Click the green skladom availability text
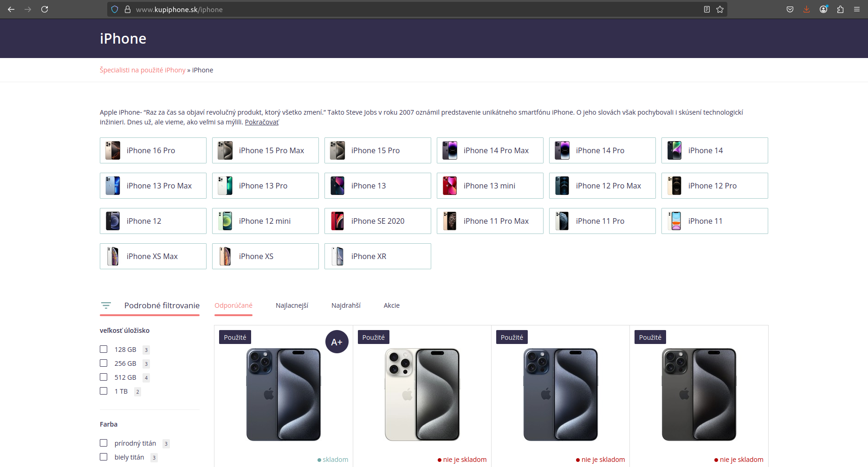The height and width of the screenshot is (467, 868). [x=335, y=460]
